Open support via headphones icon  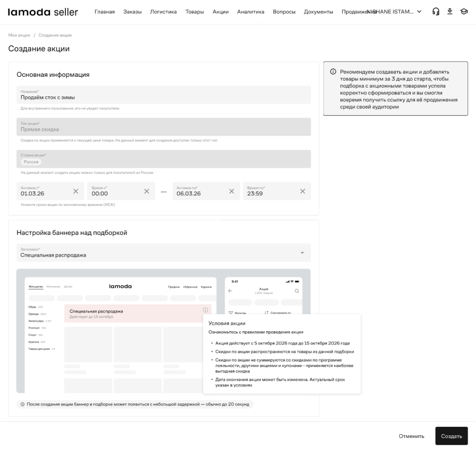(x=436, y=12)
